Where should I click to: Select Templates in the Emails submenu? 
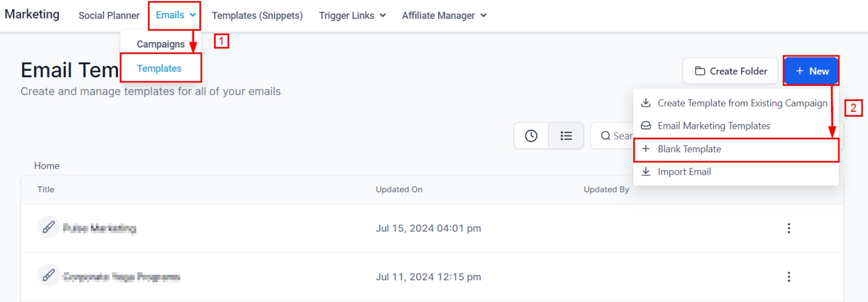point(159,69)
